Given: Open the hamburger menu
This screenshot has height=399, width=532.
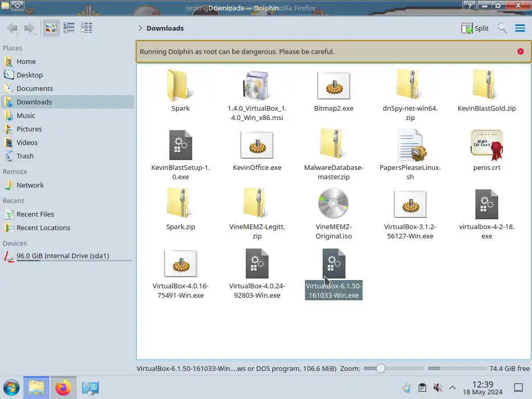Looking at the screenshot, I should tap(520, 28).
